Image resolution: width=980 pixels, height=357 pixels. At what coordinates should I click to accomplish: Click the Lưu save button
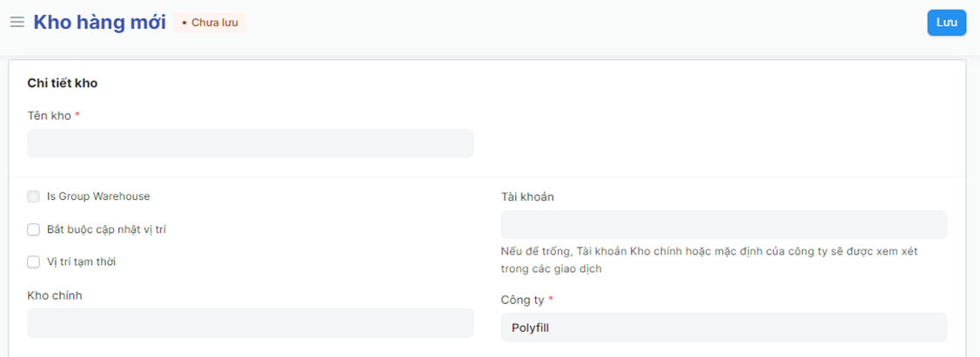[946, 23]
